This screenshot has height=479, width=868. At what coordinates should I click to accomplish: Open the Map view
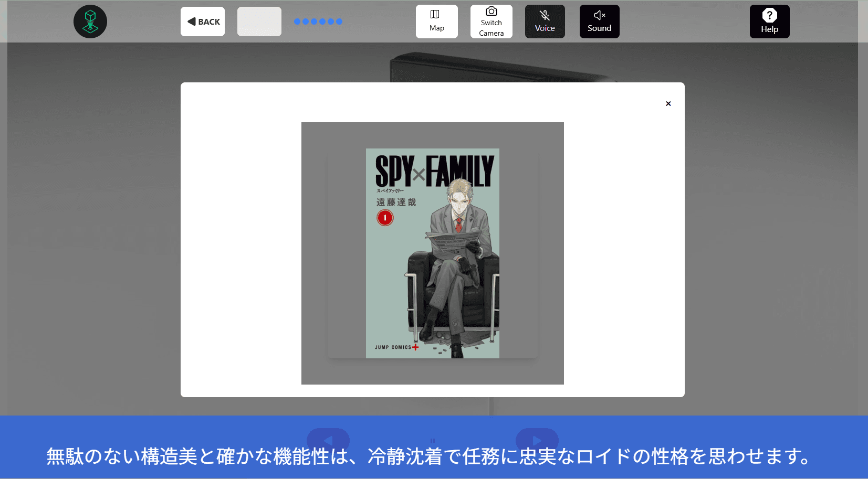pos(437,22)
